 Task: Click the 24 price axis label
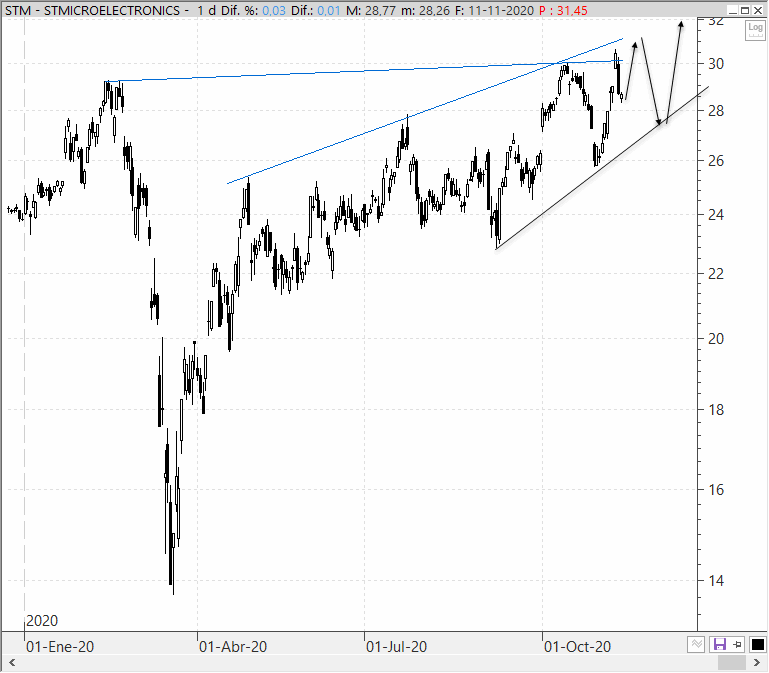(716, 215)
